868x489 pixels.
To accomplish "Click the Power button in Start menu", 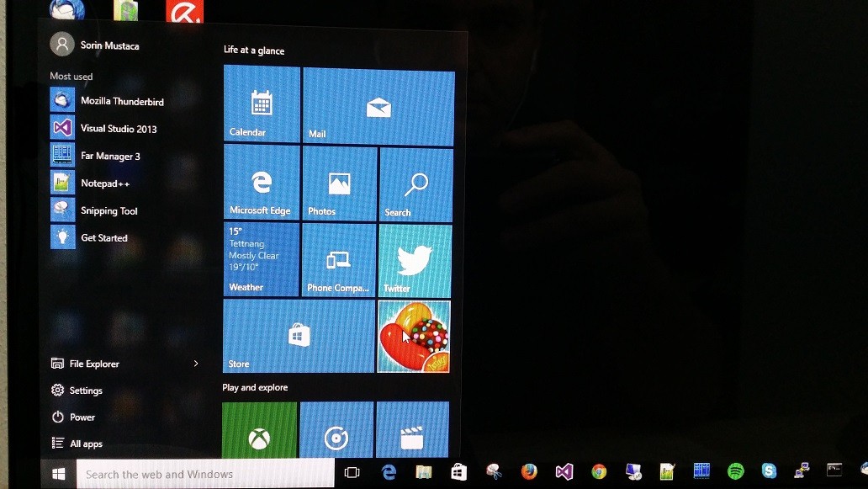I will 74,417.
